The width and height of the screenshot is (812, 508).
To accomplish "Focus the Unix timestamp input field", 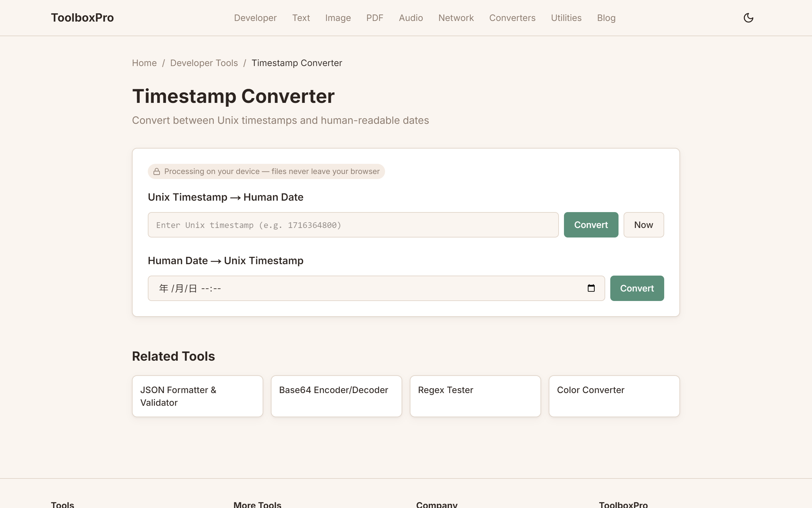I will 353,225.
